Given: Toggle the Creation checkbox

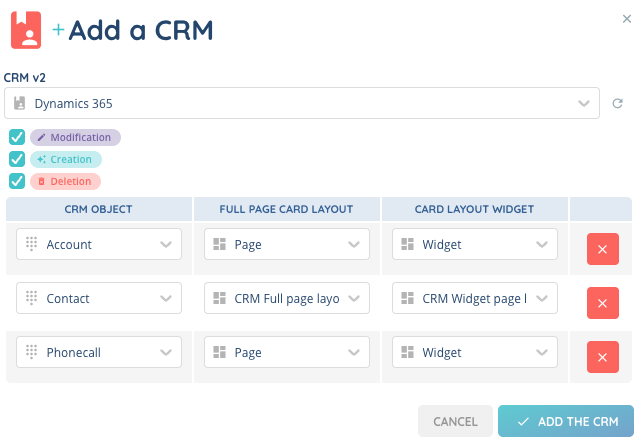Looking at the screenshot, I should [x=17, y=160].
